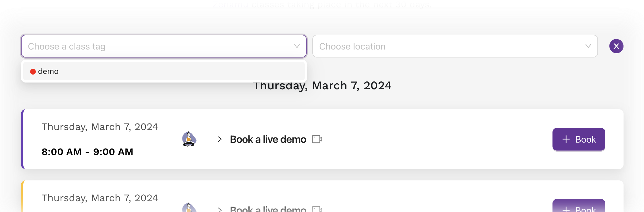644x212 pixels.
Task: Click video camera icon on first demo
Action: pyautogui.click(x=317, y=139)
